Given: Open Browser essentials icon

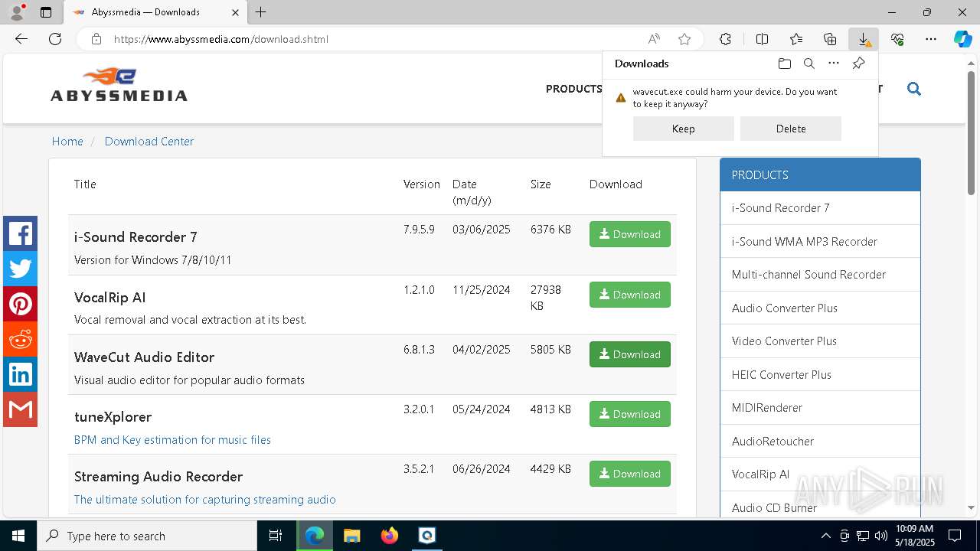Looking at the screenshot, I should point(897,39).
